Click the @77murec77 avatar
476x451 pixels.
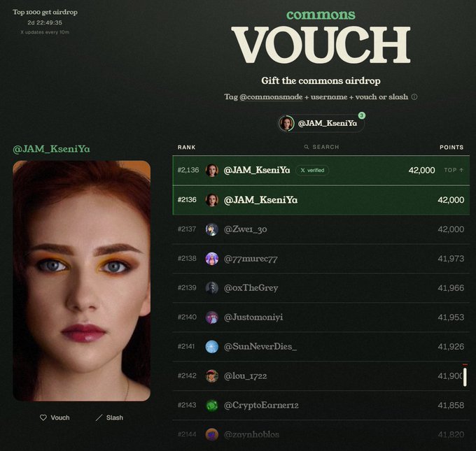[x=212, y=259]
